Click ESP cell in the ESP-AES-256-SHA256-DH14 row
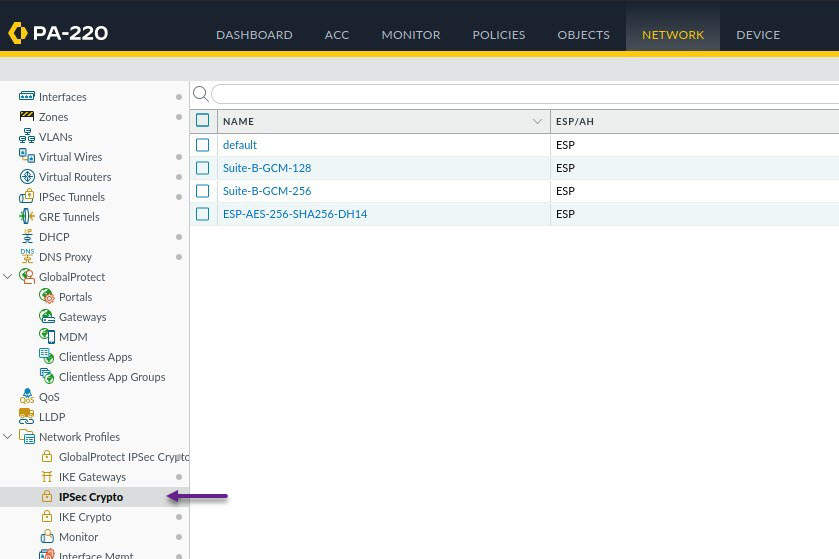This screenshot has width=839, height=559. point(695,214)
